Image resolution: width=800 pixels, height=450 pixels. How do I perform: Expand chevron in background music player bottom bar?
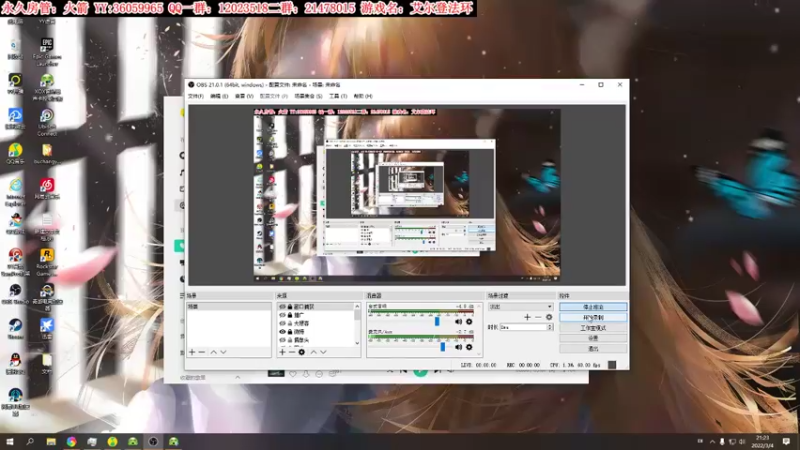coord(238,377)
